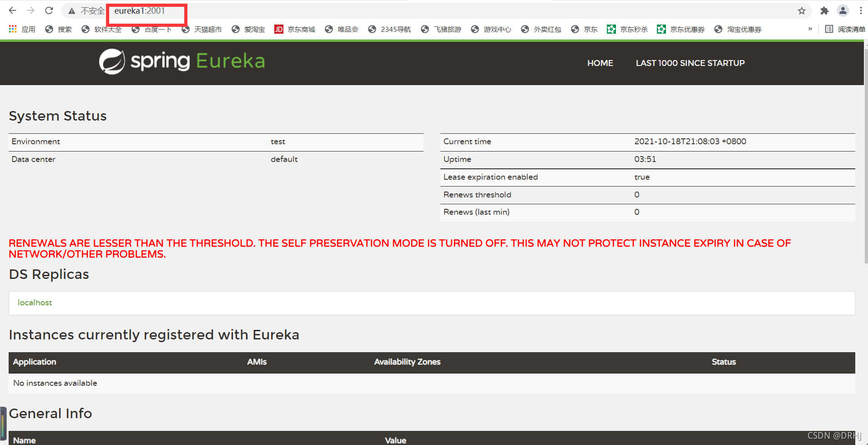Open the 搜索 bookmark
Screen dimensions: 868x445
[58, 29]
